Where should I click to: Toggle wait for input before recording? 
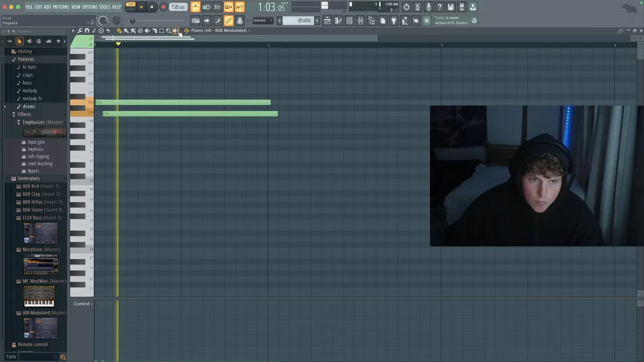[x=206, y=7]
